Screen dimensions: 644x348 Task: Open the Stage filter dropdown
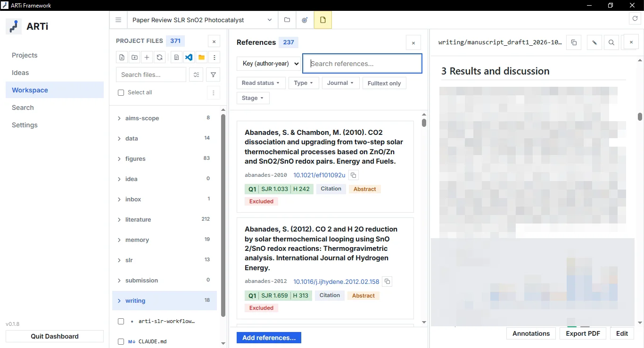click(x=253, y=98)
